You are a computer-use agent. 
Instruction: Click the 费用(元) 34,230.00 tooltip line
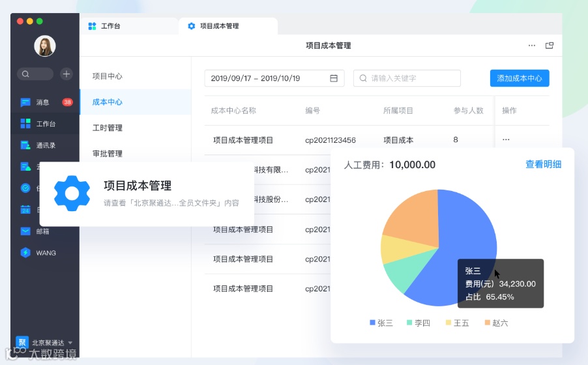pos(500,284)
